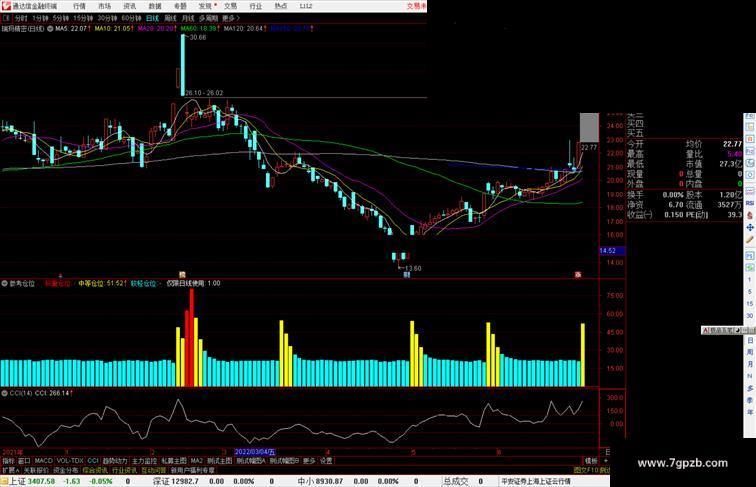756x487 pixels.
Task: Switch chart to 60分钟 period
Action: 131,18
